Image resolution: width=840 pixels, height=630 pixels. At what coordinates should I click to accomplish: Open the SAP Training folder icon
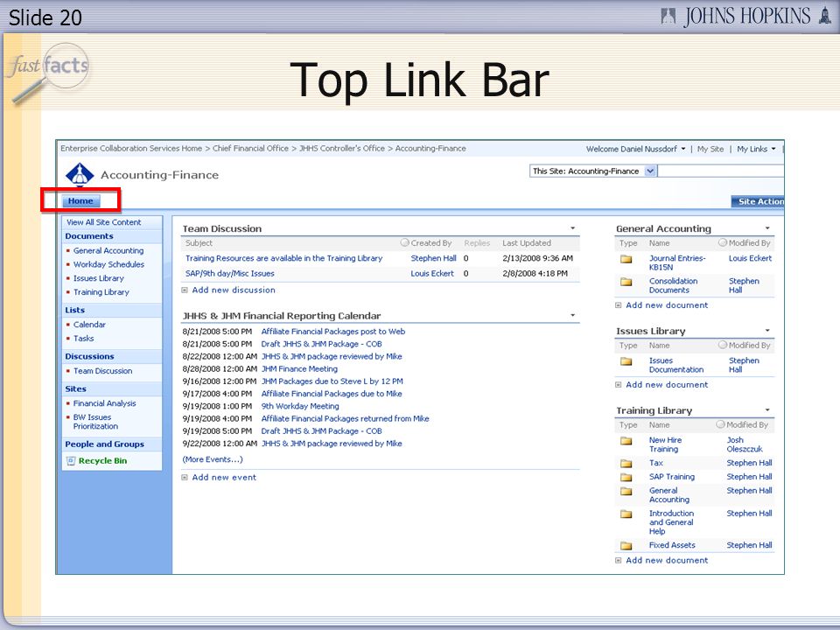[626, 478]
